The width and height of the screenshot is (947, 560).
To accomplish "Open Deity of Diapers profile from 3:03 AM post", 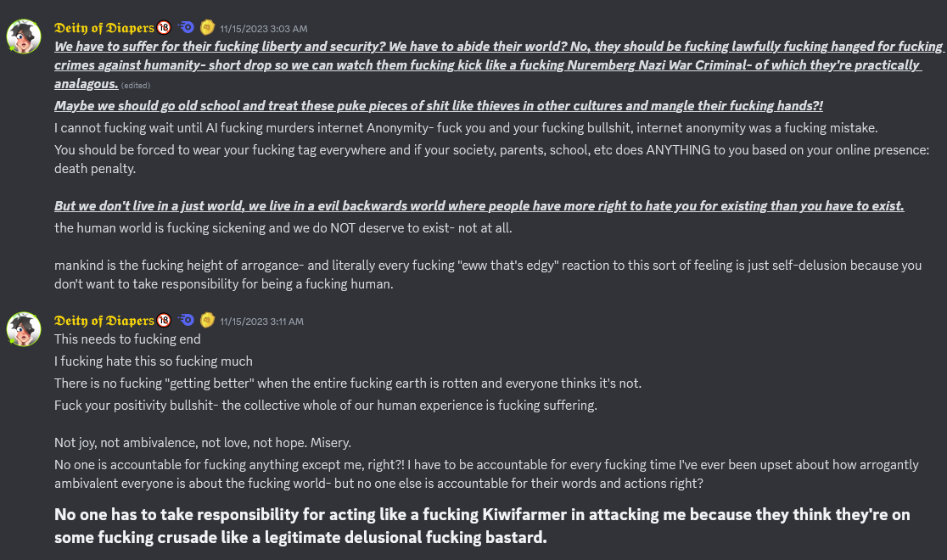I will 104,28.
